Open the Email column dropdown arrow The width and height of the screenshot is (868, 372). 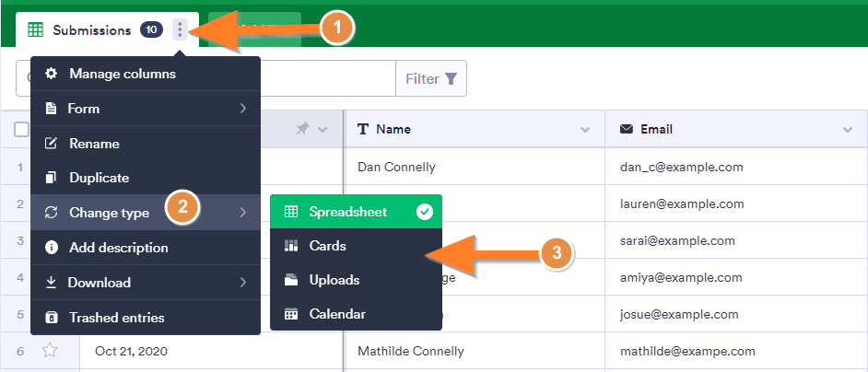pos(848,130)
